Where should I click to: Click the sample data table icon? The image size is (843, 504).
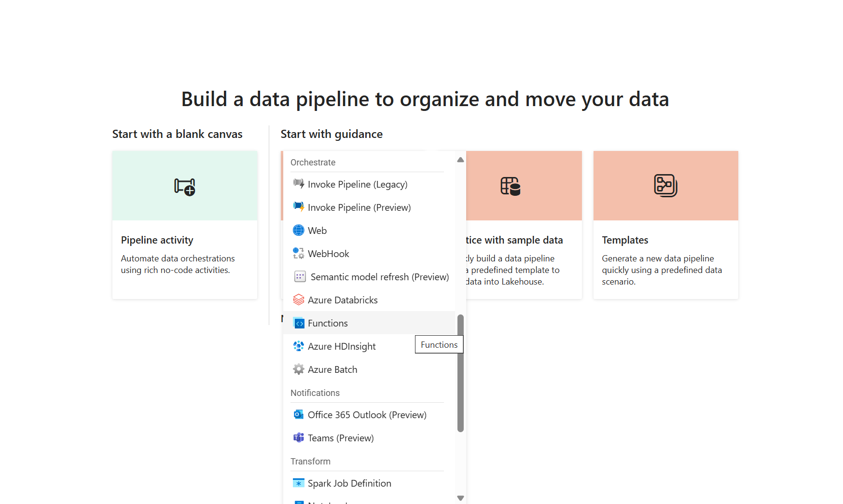coord(510,186)
